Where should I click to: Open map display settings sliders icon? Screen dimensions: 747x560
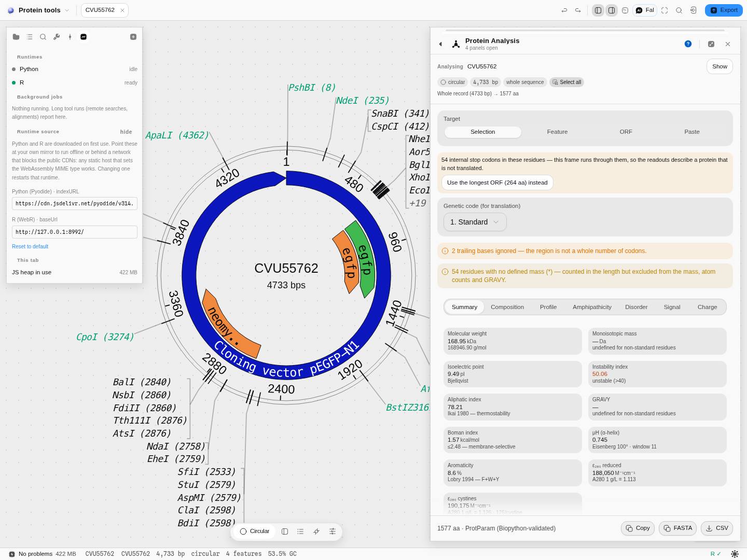pos(333,531)
